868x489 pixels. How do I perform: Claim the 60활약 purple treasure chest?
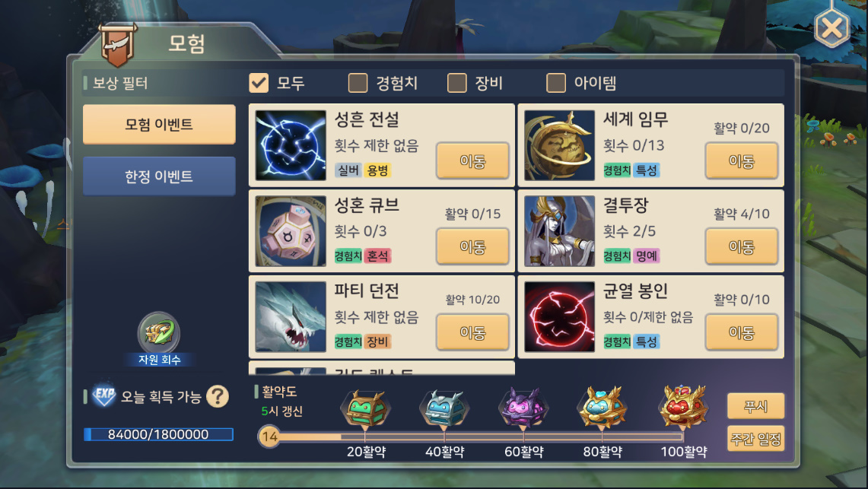(x=523, y=409)
